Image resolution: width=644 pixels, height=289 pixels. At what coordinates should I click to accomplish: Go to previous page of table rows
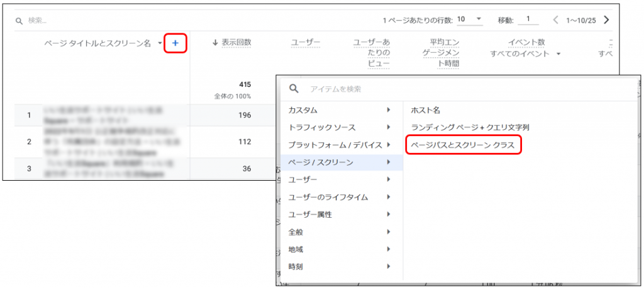556,20
